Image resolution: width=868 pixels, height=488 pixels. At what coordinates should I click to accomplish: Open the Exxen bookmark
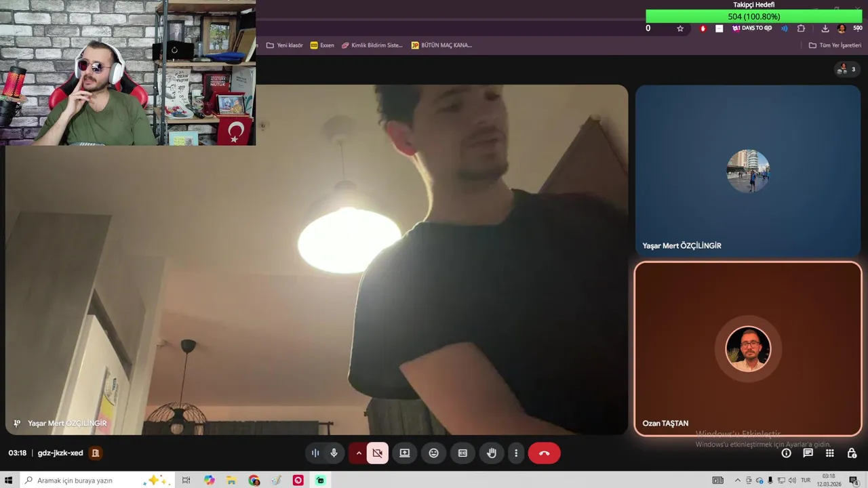[322, 45]
